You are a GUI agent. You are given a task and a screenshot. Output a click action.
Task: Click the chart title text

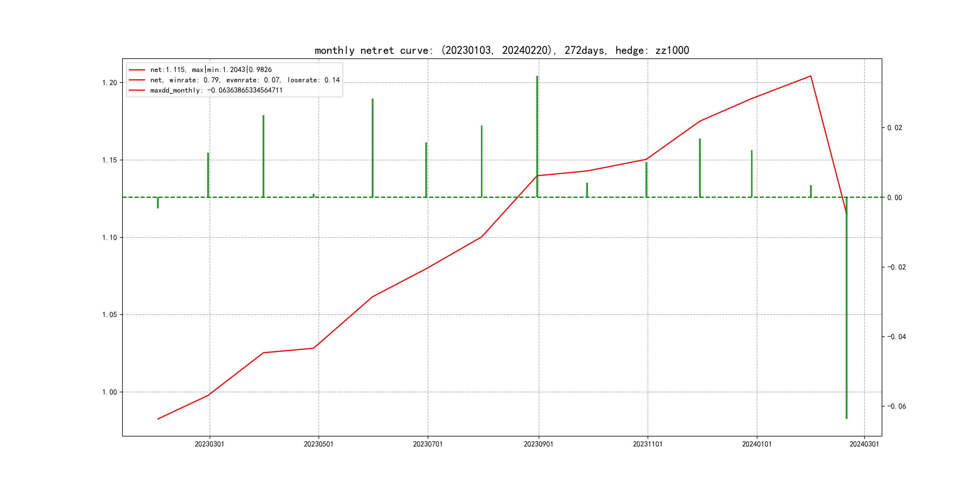coord(501,50)
